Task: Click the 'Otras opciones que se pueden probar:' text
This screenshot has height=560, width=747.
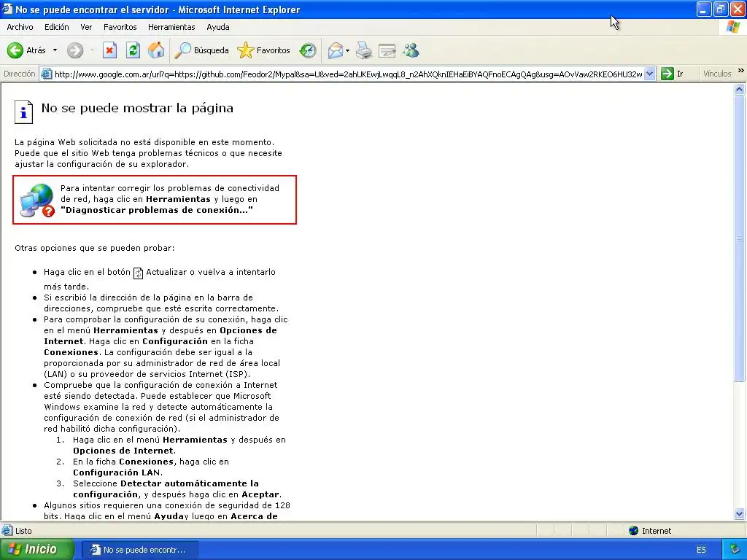Action: 94,248
